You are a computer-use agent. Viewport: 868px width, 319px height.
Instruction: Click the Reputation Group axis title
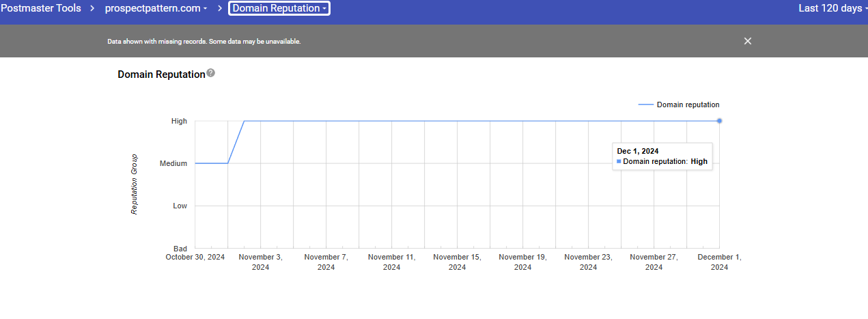tap(134, 184)
